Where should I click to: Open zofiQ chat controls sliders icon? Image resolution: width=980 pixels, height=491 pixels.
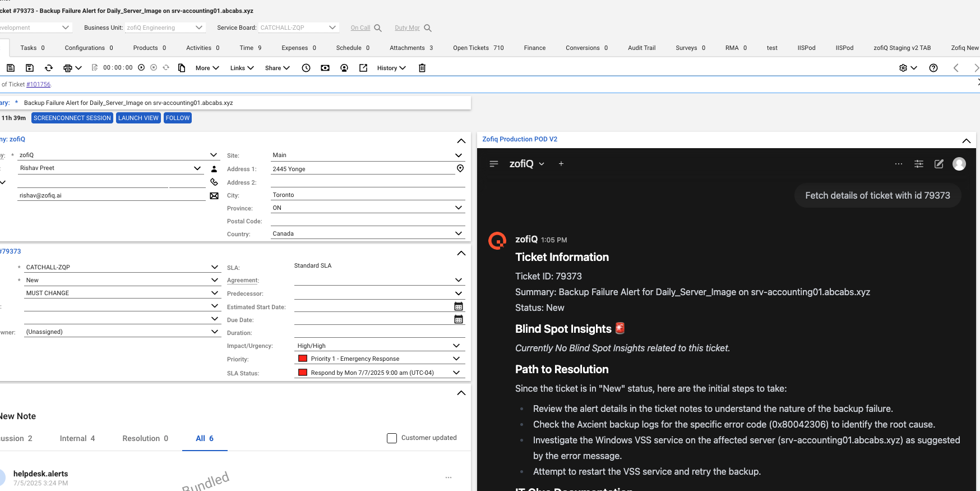coord(919,164)
